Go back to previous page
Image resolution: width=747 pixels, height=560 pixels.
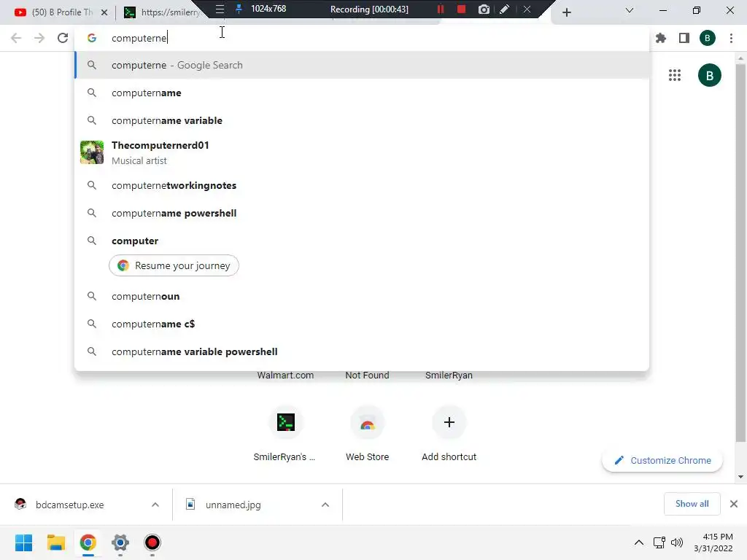tap(16, 38)
